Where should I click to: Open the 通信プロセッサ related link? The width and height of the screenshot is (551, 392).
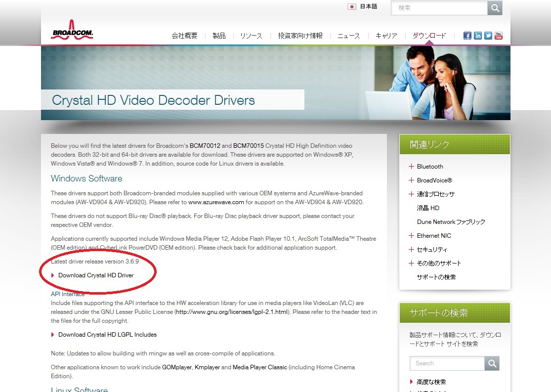click(x=436, y=194)
